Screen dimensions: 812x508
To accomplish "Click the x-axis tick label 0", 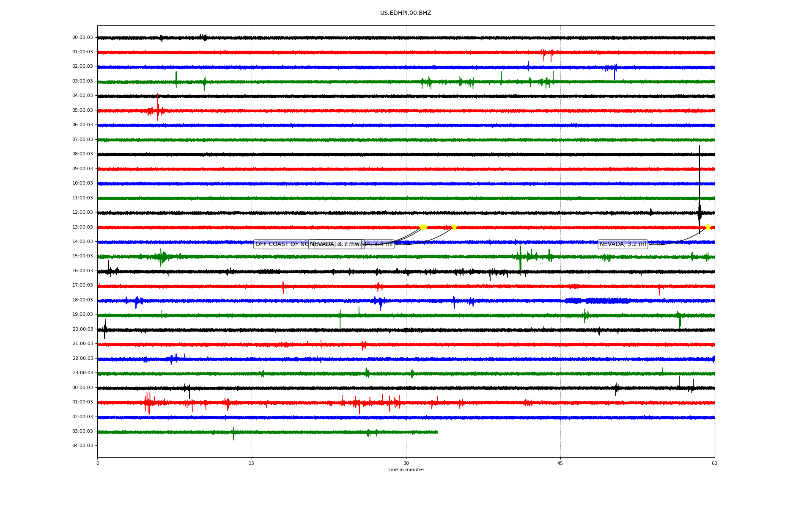I will click(x=98, y=463).
